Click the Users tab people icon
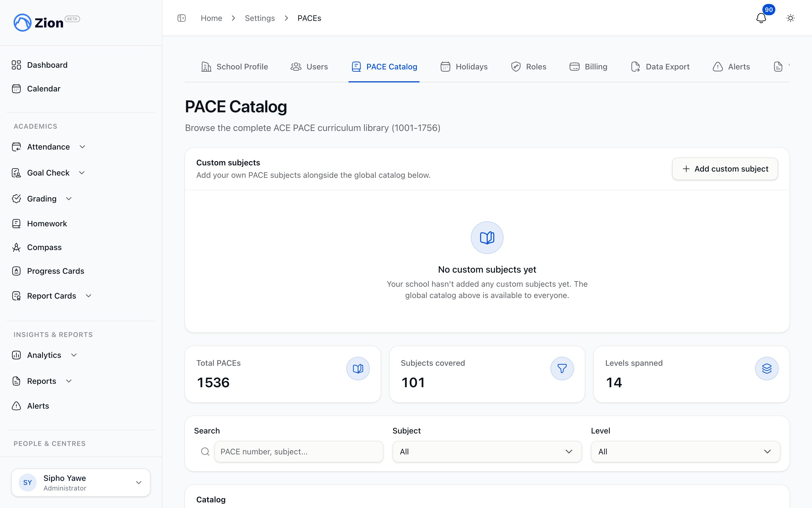 coord(295,67)
